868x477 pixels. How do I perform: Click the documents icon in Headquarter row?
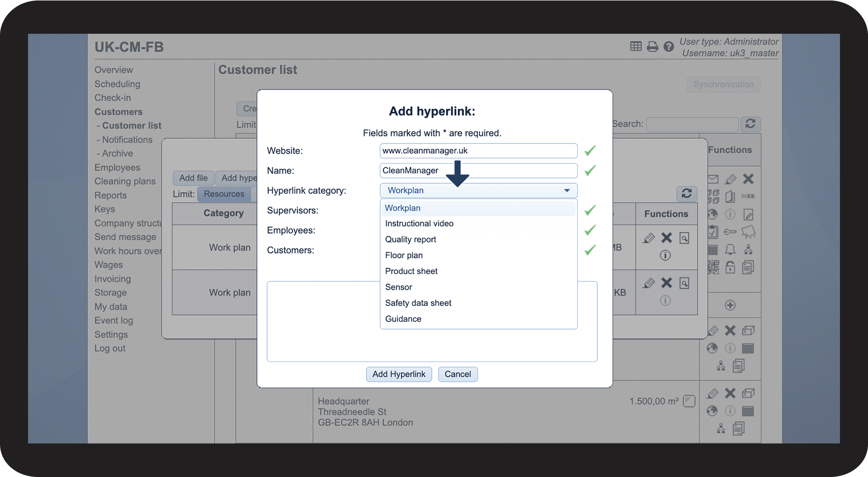click(738, 429)
